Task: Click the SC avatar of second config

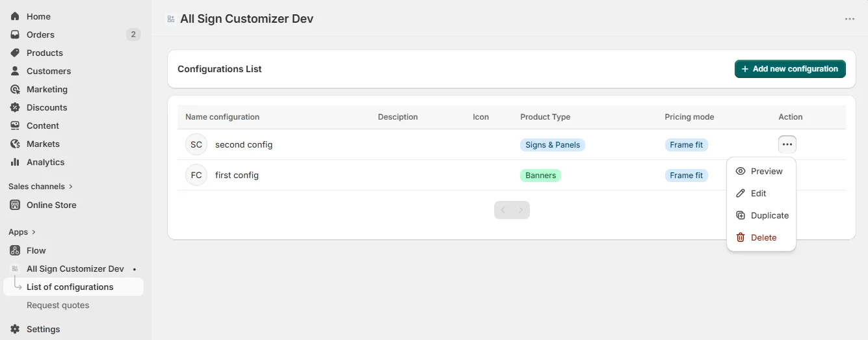Action: [196, 144]
